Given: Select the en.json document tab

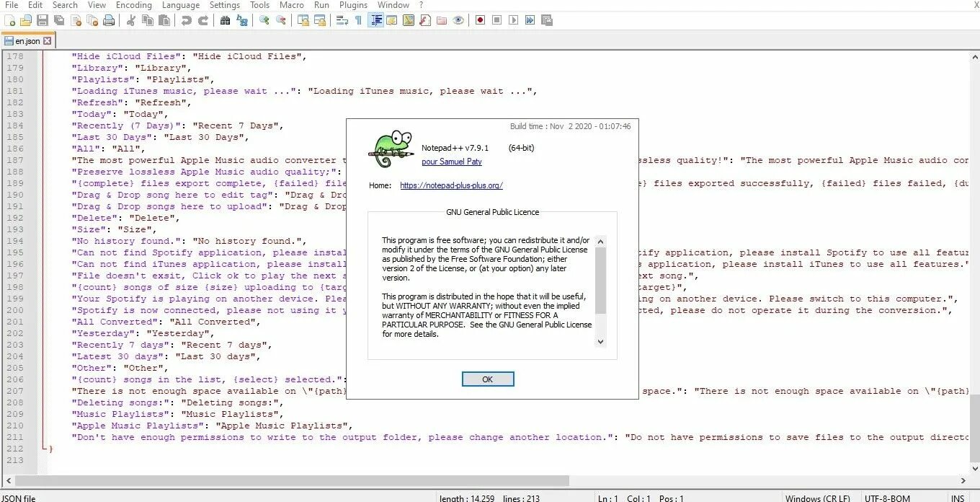Looking at the screenshot, I should click(x=28, y=41).
